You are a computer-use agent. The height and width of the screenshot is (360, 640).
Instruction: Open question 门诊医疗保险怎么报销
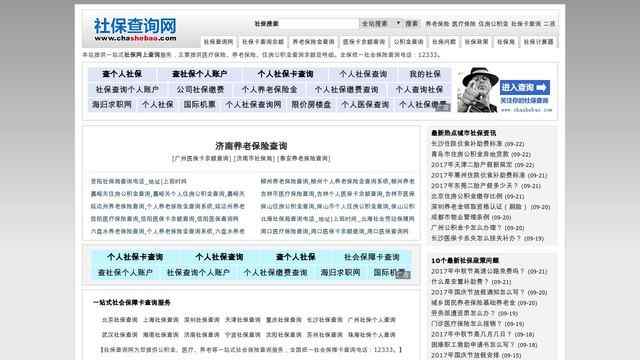[467, 324]
